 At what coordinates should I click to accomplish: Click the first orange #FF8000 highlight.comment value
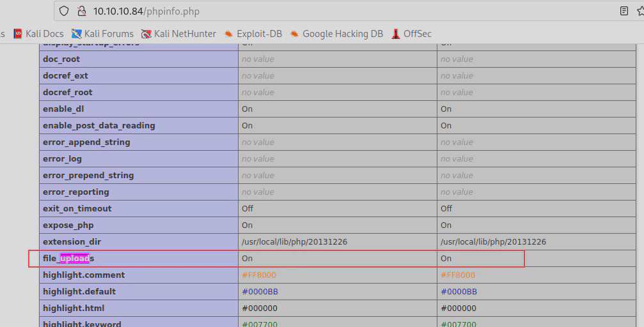[x=258, y=275]
